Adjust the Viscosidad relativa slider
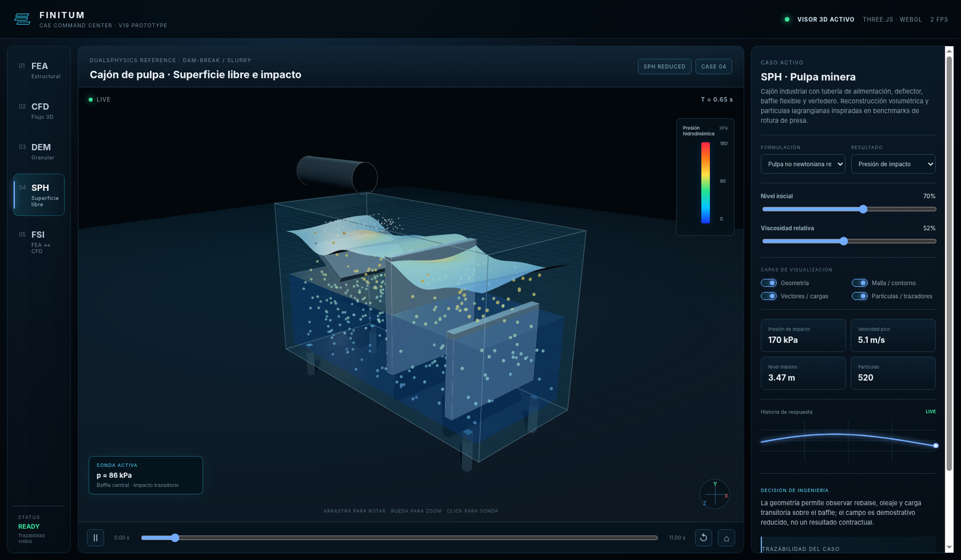The width and height of the screenshot is (961, 560). pyautogui.click(x=849, y=241)
